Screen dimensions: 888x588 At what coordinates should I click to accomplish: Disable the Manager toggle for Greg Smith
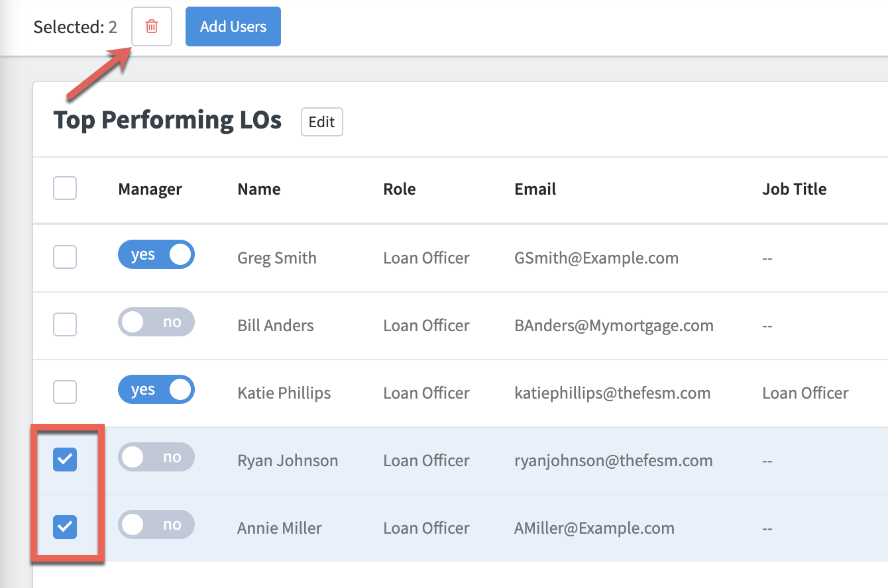point(156,254)
